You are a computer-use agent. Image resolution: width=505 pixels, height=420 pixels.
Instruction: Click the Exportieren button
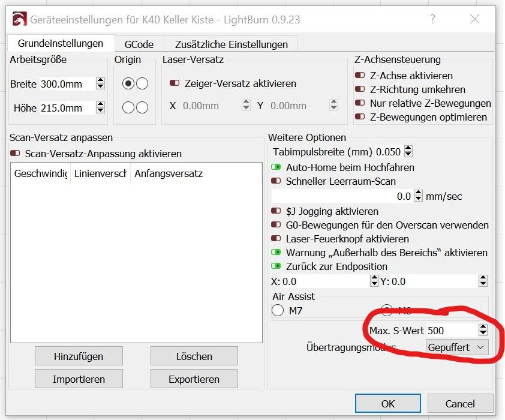coord(194,379)
